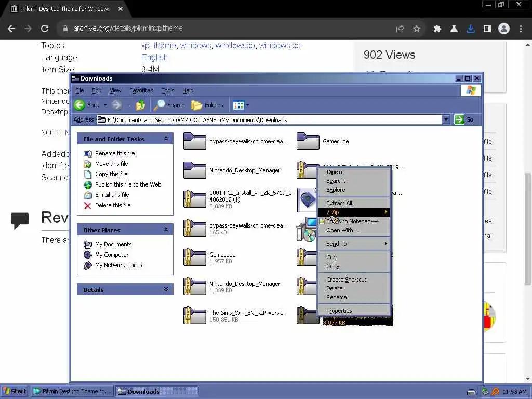The width and height of the screenshot is (532, 399).
Task: Expand the 7-Zip submenu
Action: click(x=354, y=212)
